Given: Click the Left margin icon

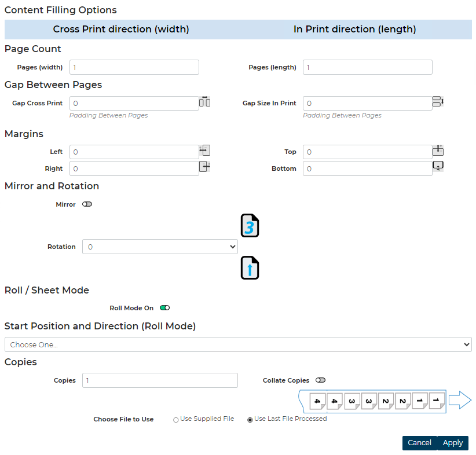Looking at the screenshot, I should pos(204,151).
